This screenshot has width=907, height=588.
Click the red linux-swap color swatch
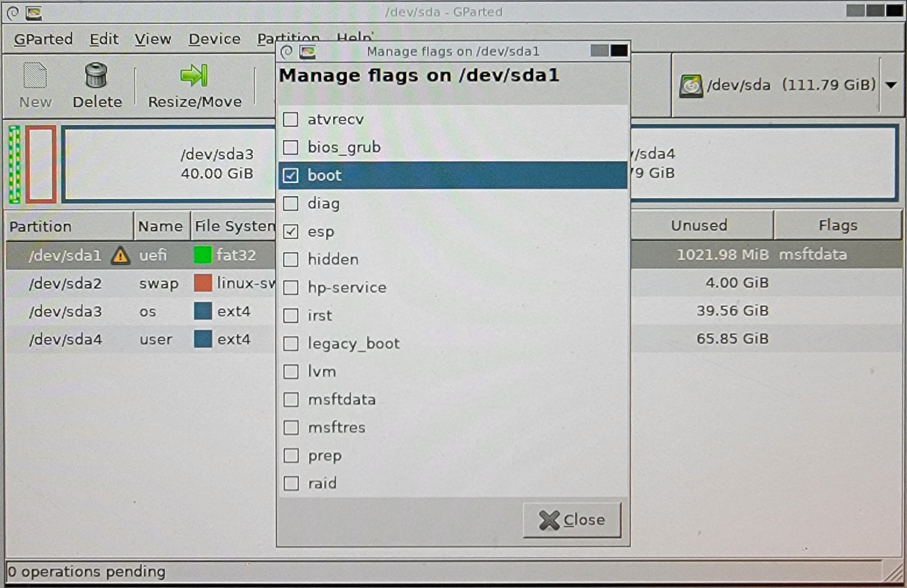pyautogui.click(x=203, y=283)
